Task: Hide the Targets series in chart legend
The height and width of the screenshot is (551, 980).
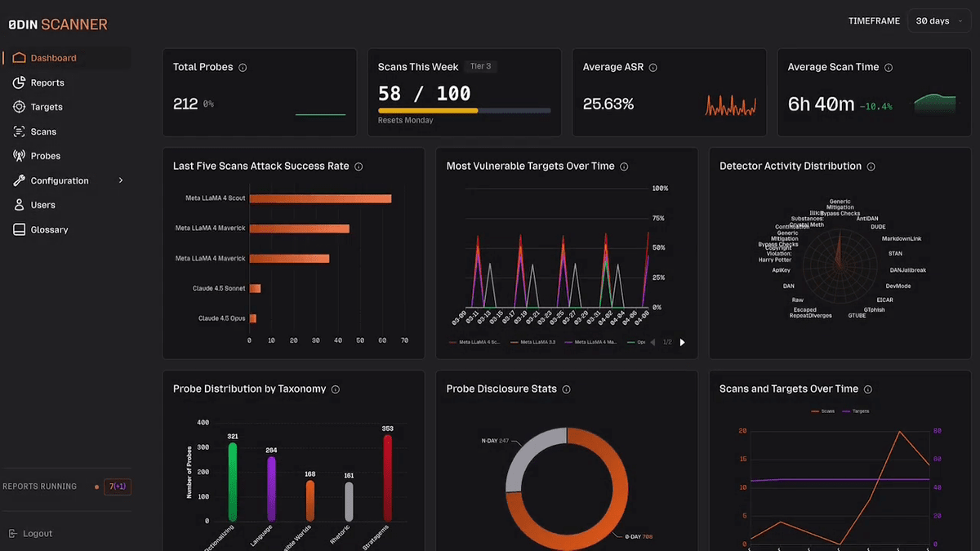Action: [854, 411]
